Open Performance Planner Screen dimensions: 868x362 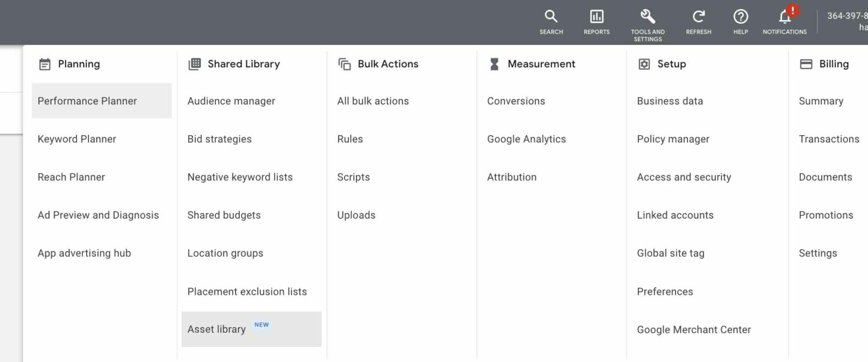[x=87, y=101]
